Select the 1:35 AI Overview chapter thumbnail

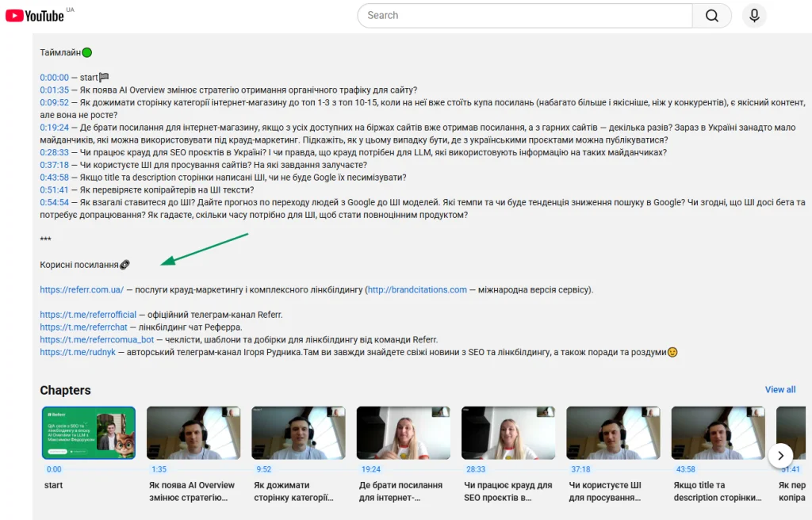click(x=193, y=433)
